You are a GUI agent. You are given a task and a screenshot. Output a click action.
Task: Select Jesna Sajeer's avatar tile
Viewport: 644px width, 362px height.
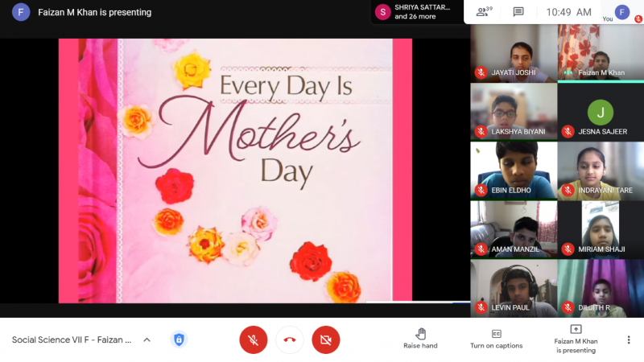click(601, 112)
